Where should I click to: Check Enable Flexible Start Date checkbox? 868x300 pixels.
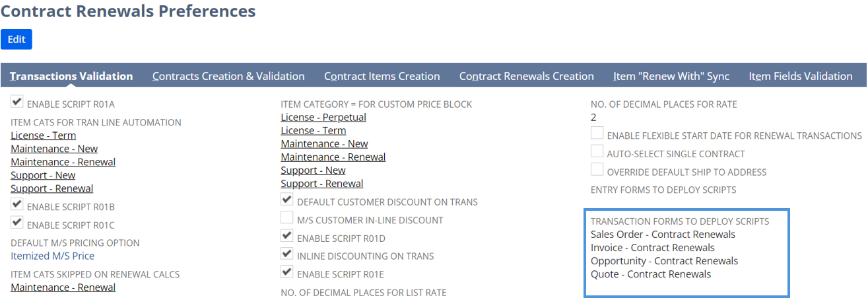pyautogui.click(x=597, y=133)
